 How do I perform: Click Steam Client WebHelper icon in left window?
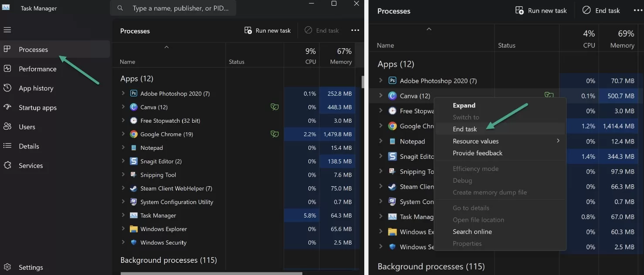(134, 188)
